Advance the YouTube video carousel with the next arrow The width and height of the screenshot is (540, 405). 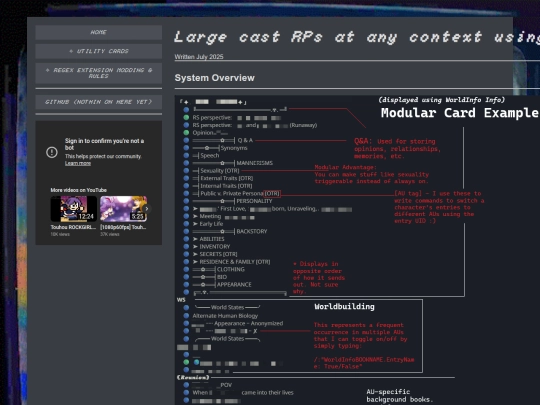pyautogui.click(x=147, y=209)
